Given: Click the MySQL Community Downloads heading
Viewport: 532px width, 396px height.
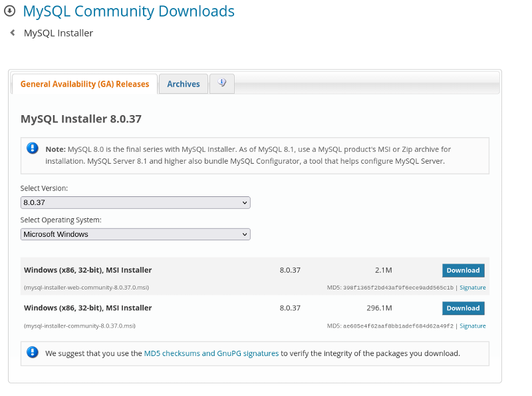Looking at the screenshot, I should point(128,11).
